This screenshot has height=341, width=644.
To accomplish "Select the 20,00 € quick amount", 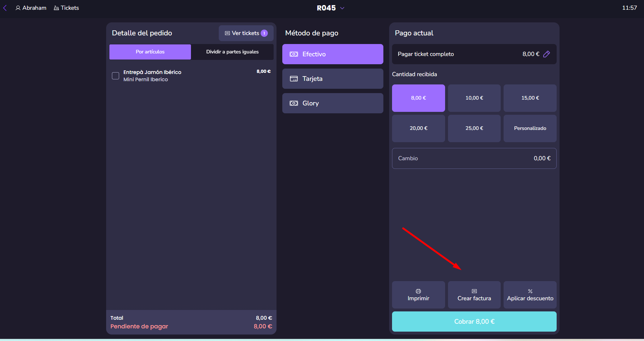I will click(x=418, y=128).
